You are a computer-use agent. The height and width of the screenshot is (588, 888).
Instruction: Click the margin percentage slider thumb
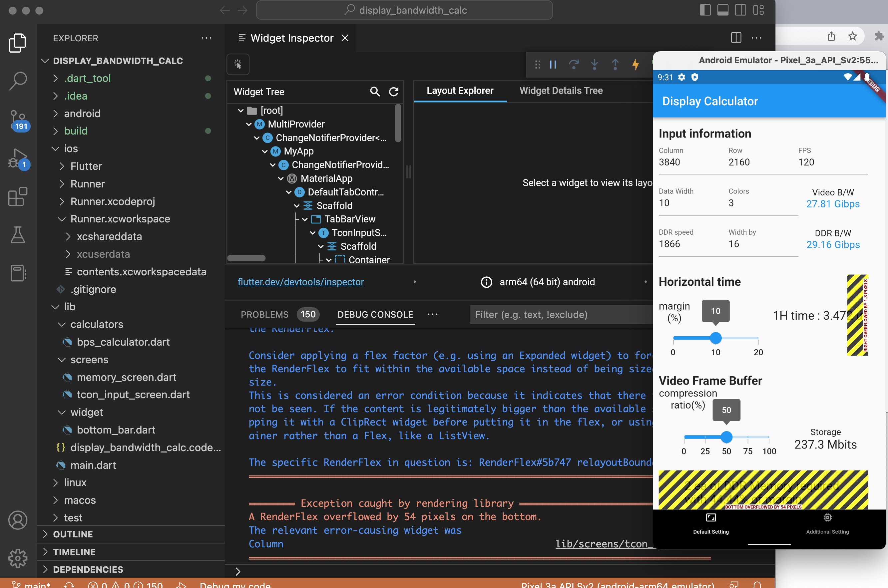(715, 338)
